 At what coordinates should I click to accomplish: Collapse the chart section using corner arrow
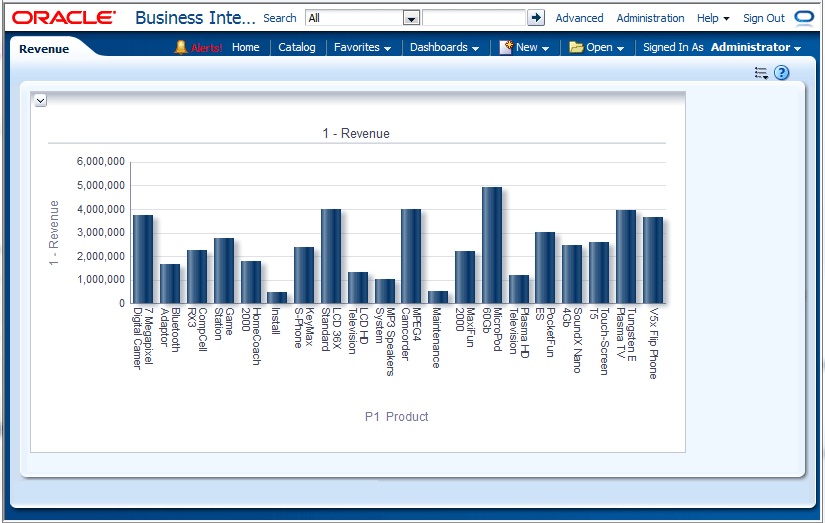point(40,100)
